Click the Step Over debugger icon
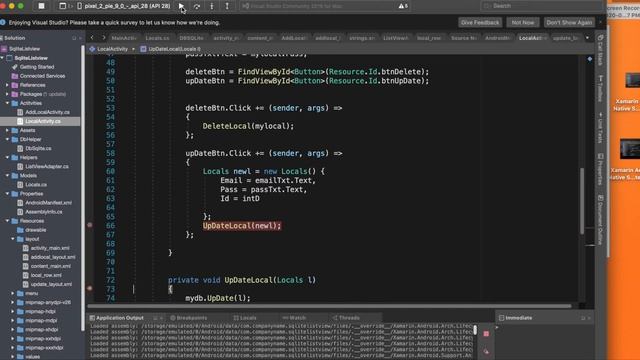Image resolution: width=640 pixels, height=360 pixels. pyautogui.click(x=197, y=6)
